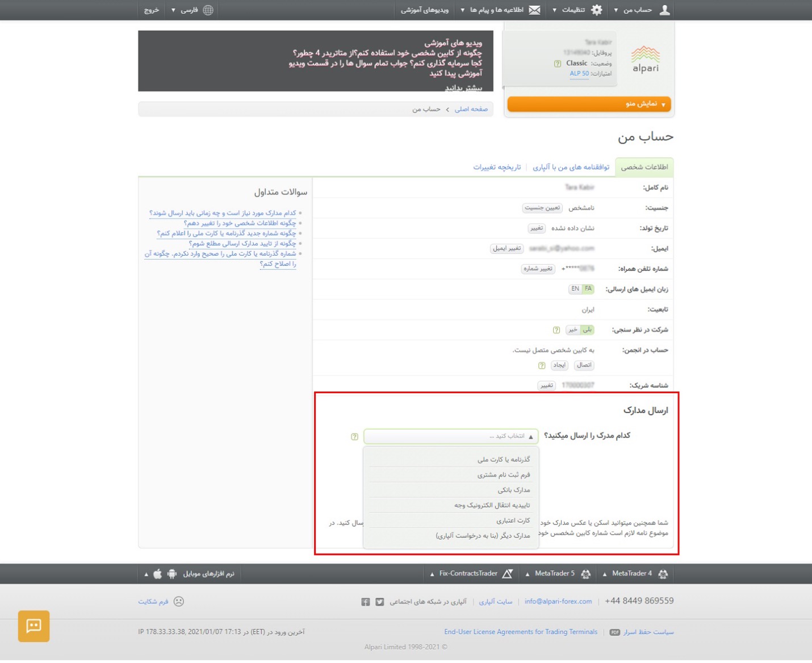Expand the orange نمایش منو menu

[x=589, y=104]
